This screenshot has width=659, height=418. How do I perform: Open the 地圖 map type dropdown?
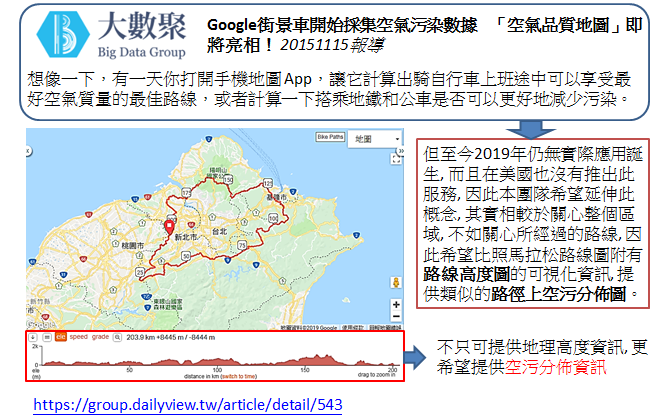pyautogui.click(x=374, y=139)
